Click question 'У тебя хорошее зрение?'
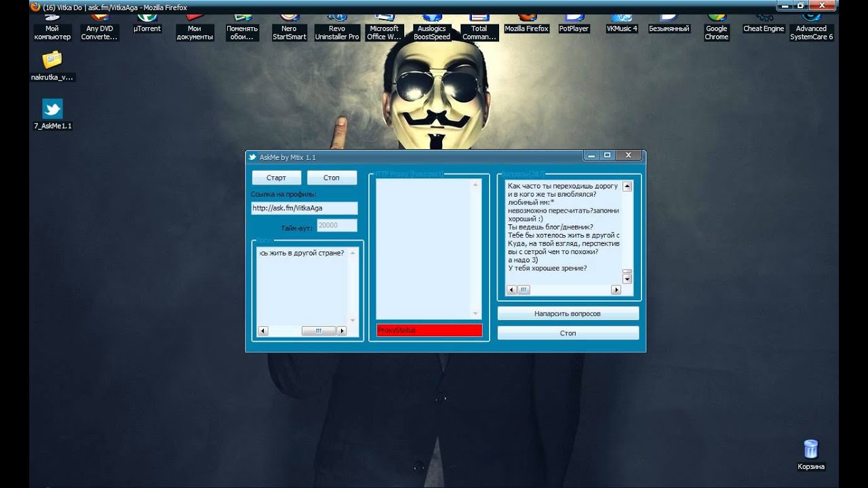The height and width of the screenshot is (488, 868). point(547,268)
